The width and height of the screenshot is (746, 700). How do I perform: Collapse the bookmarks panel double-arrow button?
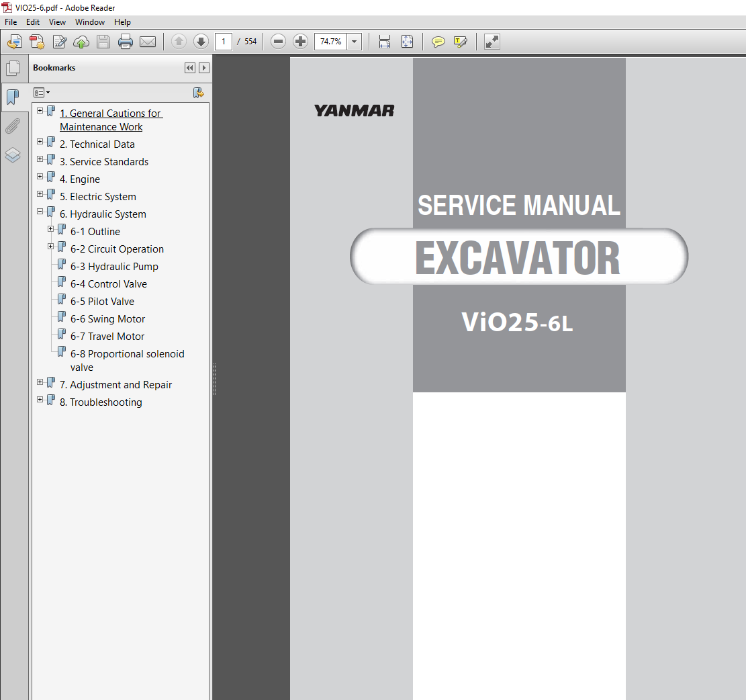click(190, 68)
